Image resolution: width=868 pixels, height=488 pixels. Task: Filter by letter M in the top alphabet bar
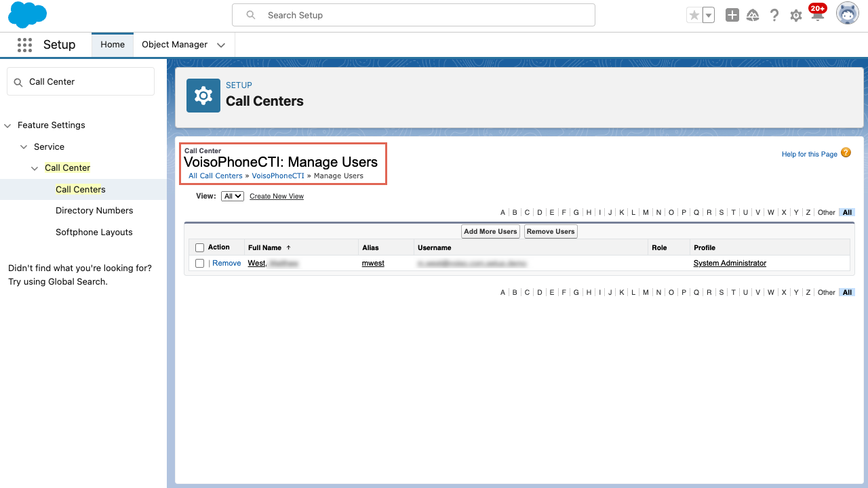(x=646, y=212)
